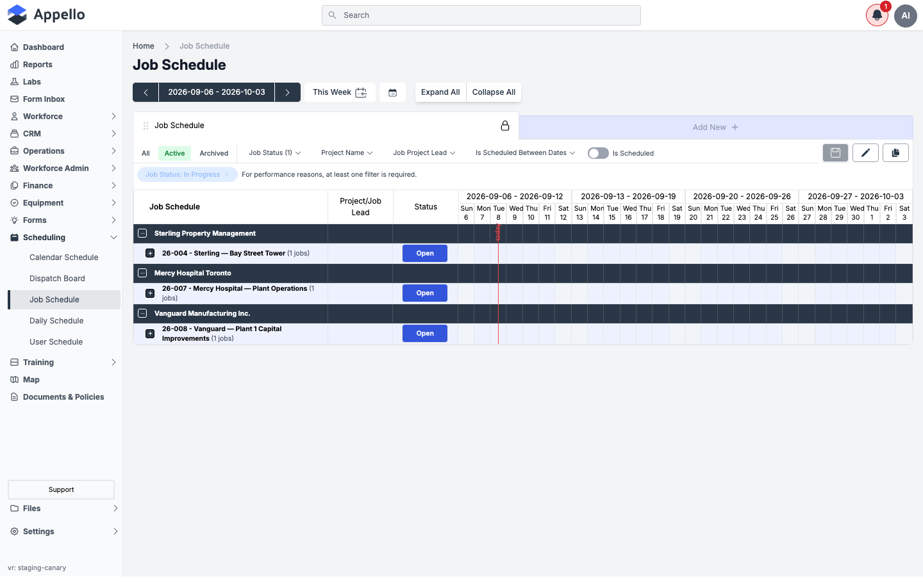This screenshot has width=923, height=588.
Task: Click the Expand All button
Action: (x=440, y=92)
